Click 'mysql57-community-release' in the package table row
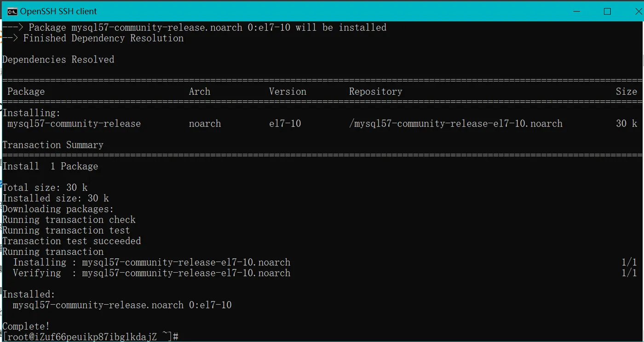Image resolution: width=644 pixels, height=342 pixels. 74,124
